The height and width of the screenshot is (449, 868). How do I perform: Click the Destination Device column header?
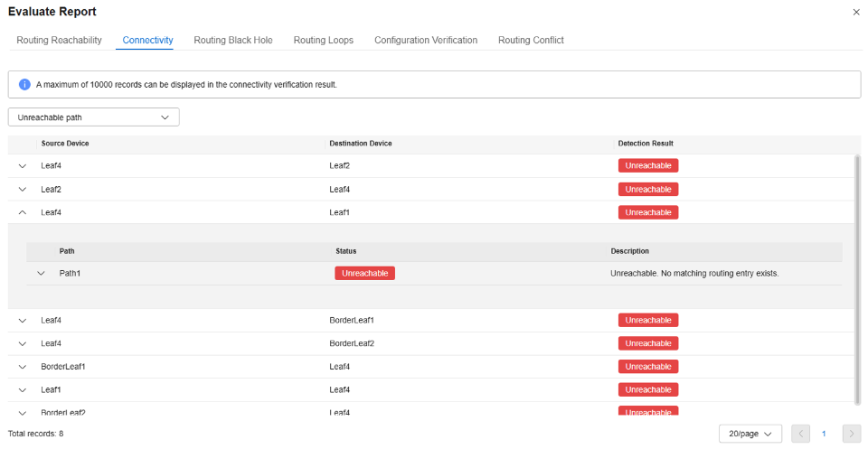point(361,144)
